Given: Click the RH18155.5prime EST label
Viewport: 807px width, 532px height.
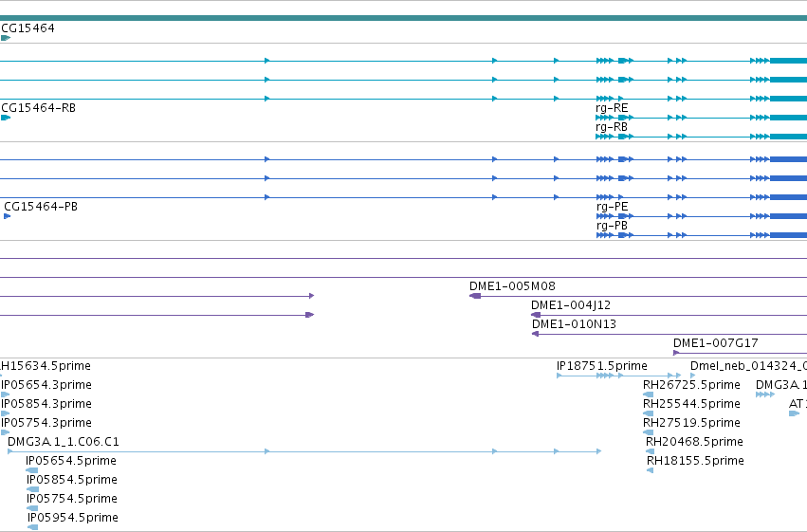Looking at the screenshot, I should tap(695, 461).
